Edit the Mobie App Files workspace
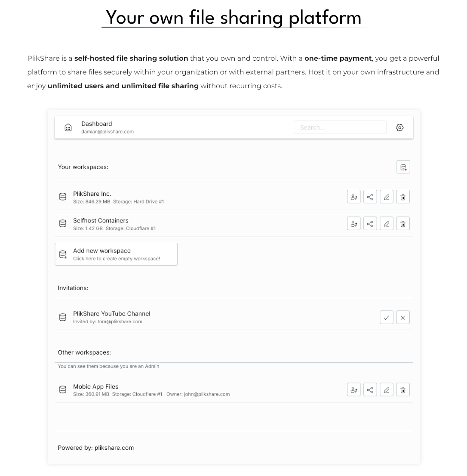The image size is (467, 476). pyautogui.click(x=387, y=390)
